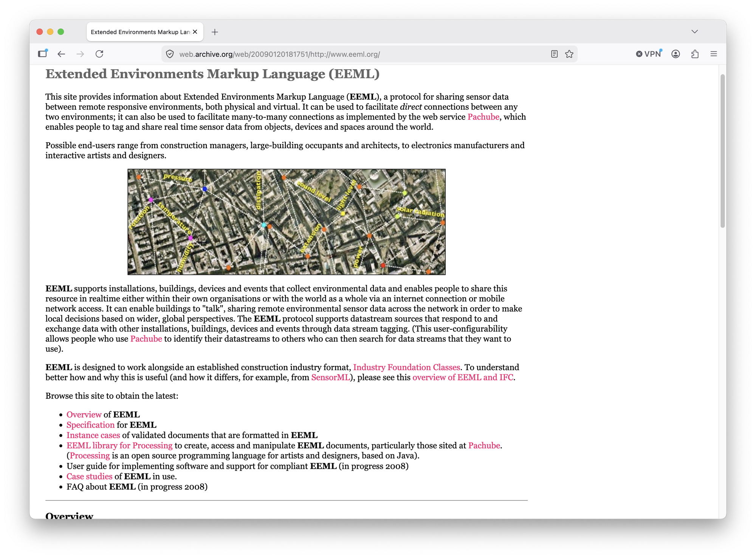
Task: Reload the current page
Action: tap(99, 54)
